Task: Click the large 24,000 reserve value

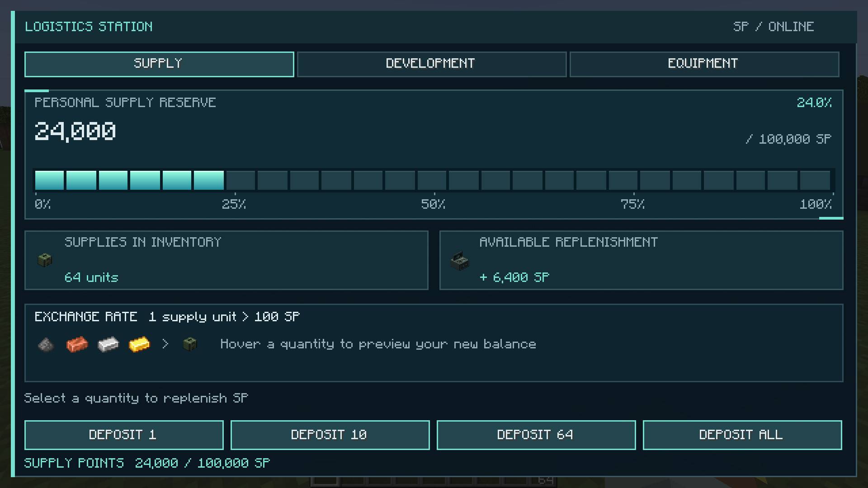Action: pyautogui.click(x=75, y=131)
